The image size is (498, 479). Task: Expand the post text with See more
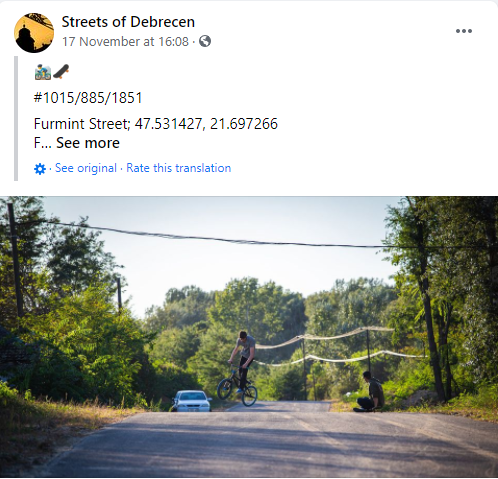click(x=88, y=143)
